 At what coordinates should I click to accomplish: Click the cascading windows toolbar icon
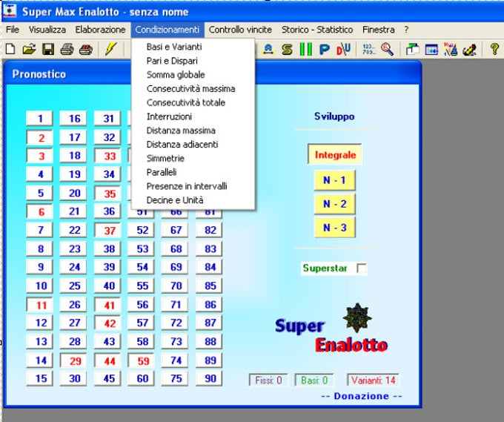412,49
